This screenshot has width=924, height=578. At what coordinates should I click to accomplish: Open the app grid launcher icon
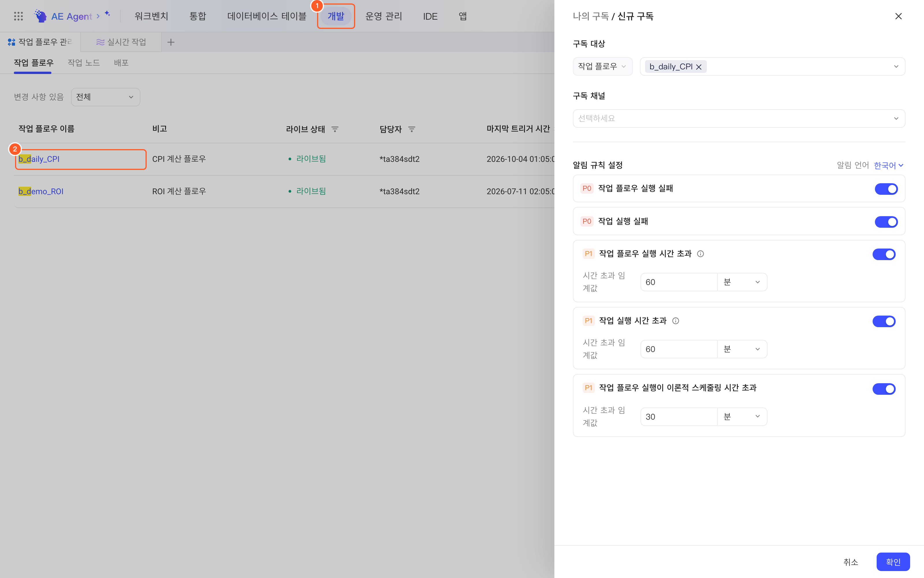point(18,16)
